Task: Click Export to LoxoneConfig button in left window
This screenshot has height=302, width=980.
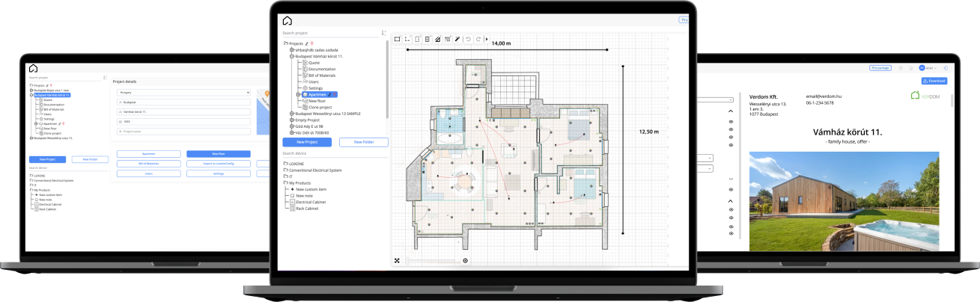Action: coord(219,163)
